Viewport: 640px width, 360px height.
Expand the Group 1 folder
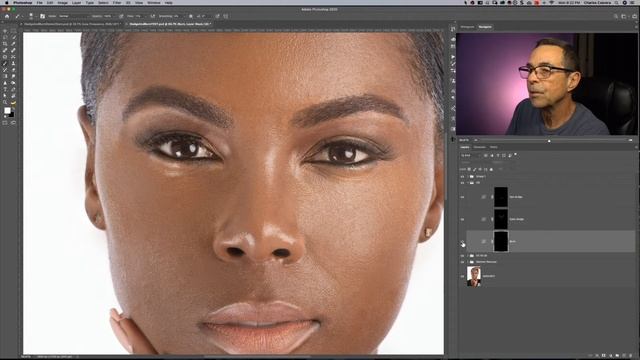[x=468, y=176]
